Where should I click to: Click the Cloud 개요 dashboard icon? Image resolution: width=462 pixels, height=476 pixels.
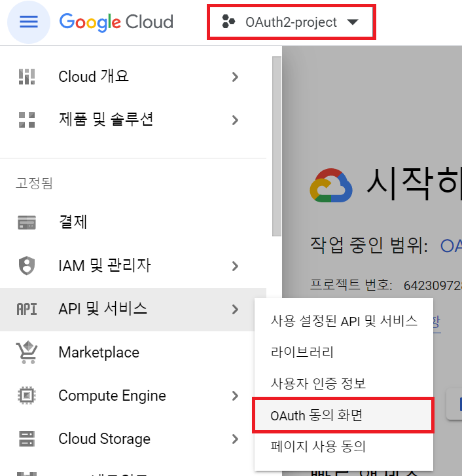27,77
